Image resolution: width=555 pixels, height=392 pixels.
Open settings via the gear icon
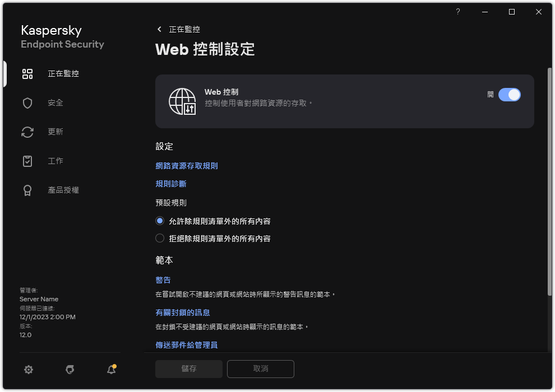point(29,370)
